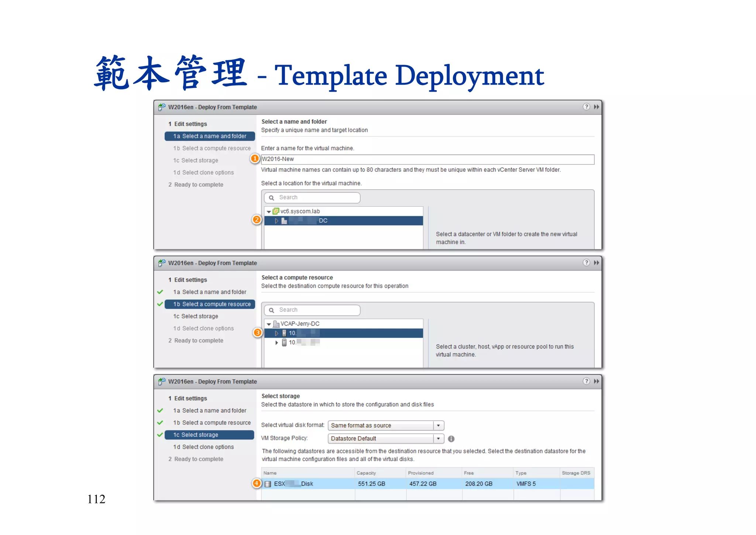
Task: Click help icon in Select storage dialog
Action: (x=586, y=381)
